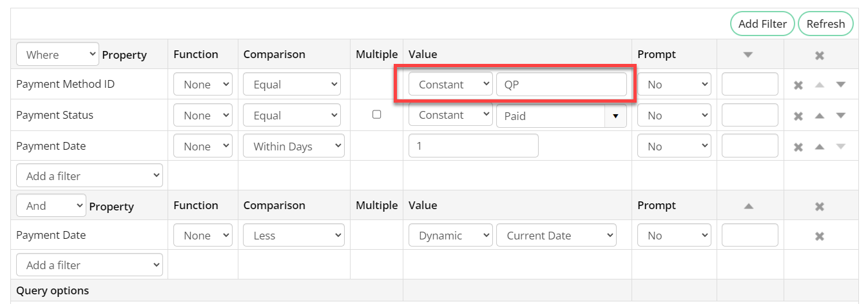Open Within Days comparison dropdown

click(294, 147)
